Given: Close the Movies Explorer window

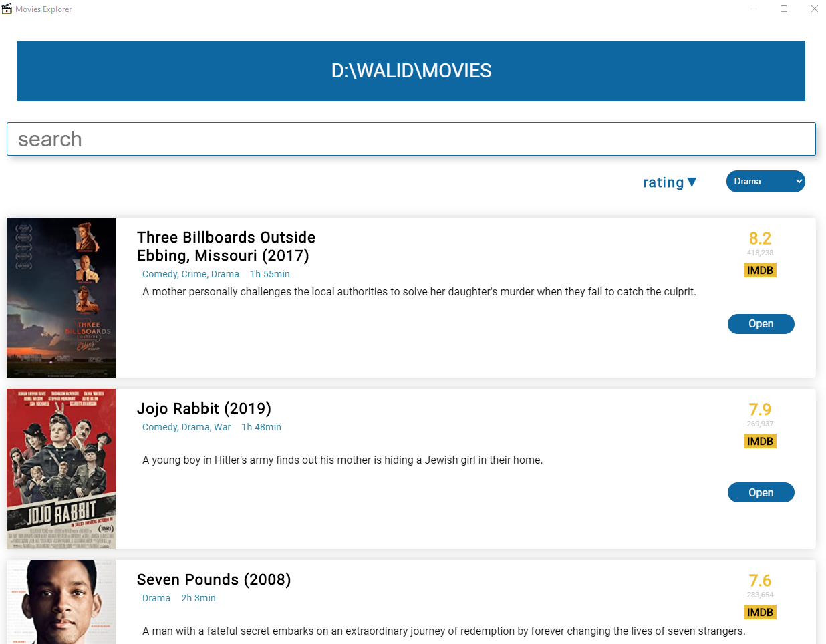Looking at the screenshot, I should coord(814,9).
